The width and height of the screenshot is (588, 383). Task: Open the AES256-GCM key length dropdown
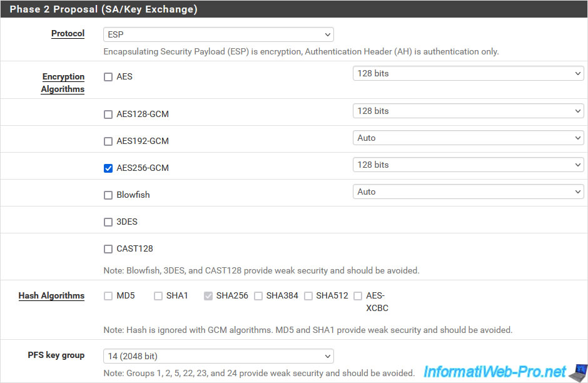468,165
